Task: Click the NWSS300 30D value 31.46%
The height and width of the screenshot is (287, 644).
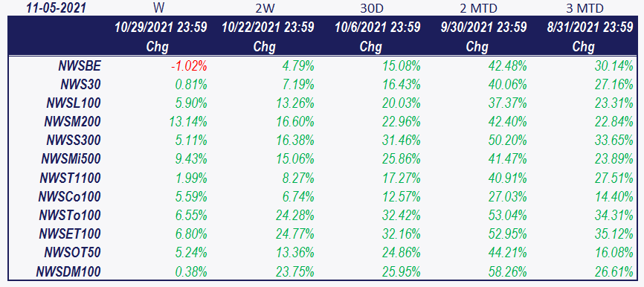Action: (x=401, y=141)
